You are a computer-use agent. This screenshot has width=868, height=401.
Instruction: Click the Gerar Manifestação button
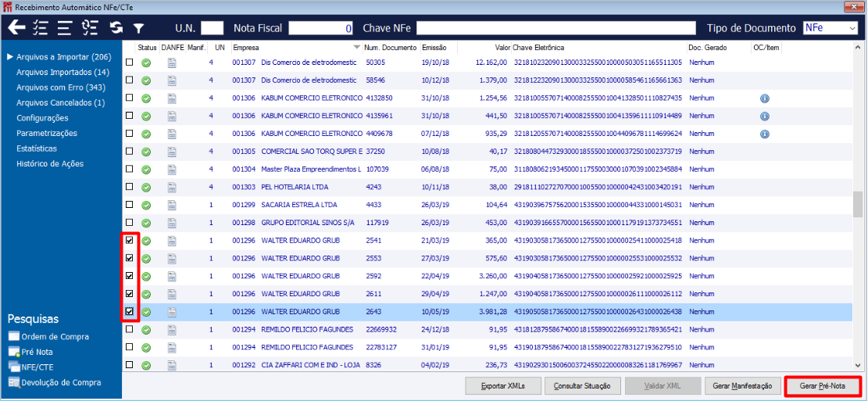[741, 385]
